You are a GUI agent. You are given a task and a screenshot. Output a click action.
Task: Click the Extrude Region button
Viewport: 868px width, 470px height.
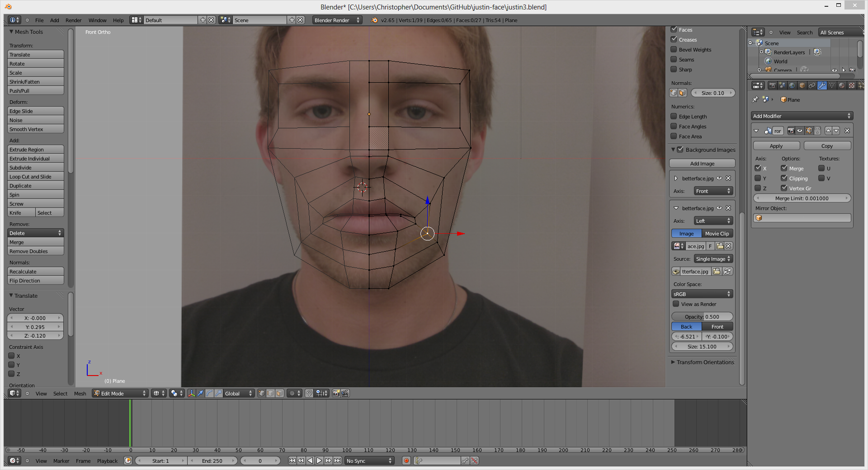(x=36, y=150)
